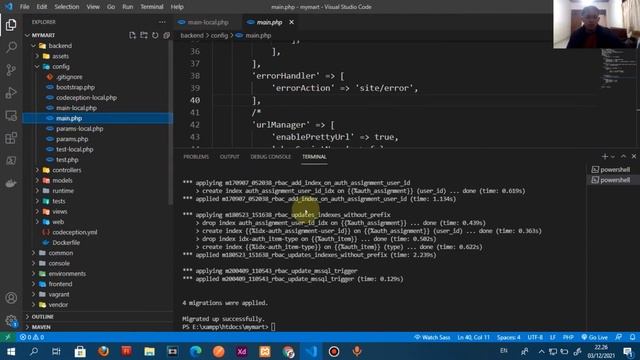This screenshot has width=640, height=360.
Task: Open the Extensions view
Action: pyautogui.click(x=11, y=138)
